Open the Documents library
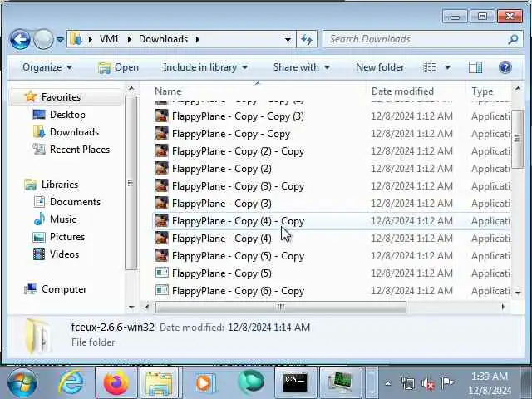532x399 pixels. pos(75,202)
